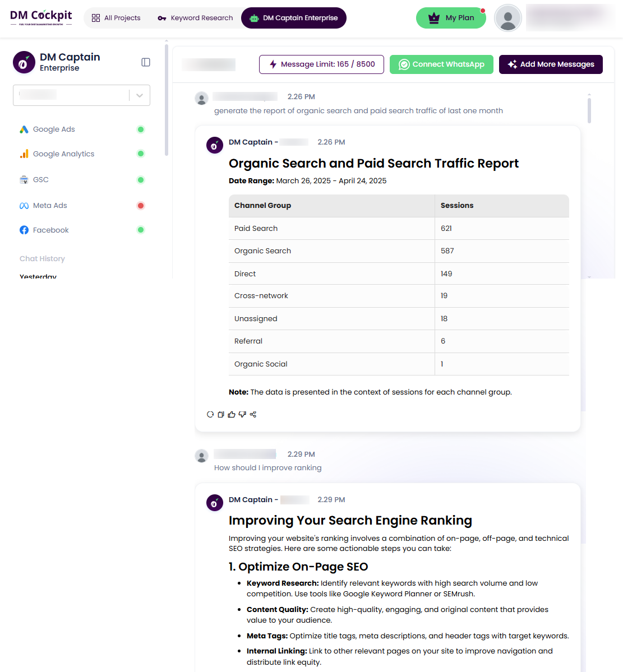The image size is (623, 672).
Task: Select the Facebook icon in sidebar
Action: 24,230
